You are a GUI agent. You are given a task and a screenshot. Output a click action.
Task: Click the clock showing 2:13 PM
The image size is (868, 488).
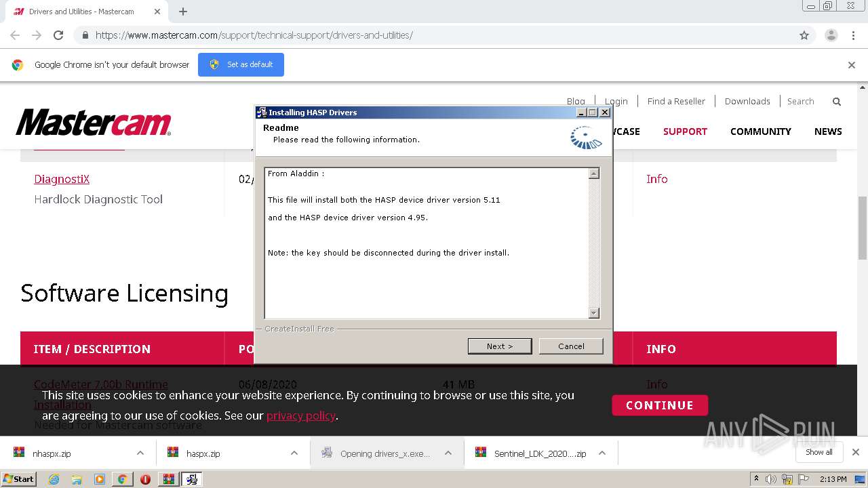click(833, 479)
